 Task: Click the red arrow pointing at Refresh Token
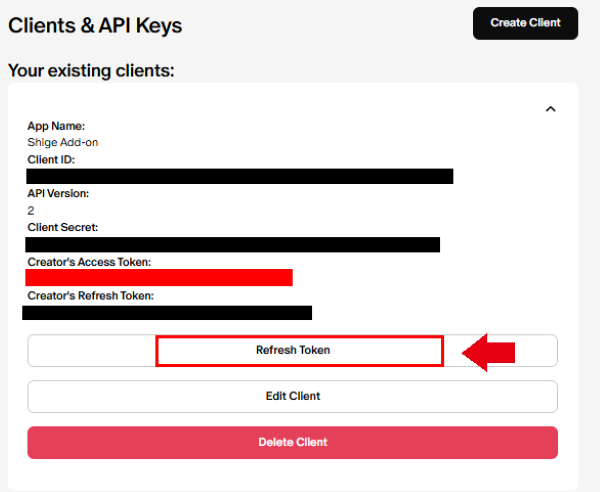coord(489,352)
